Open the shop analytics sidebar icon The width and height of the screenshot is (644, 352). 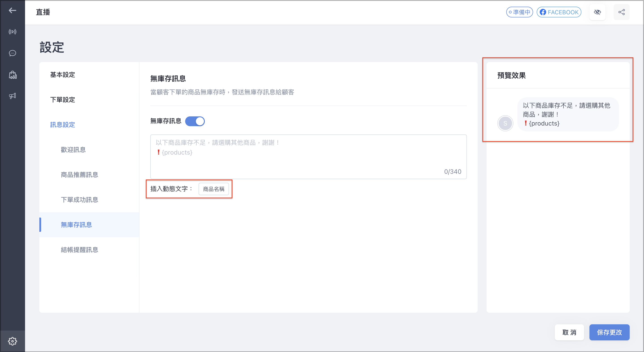pyautogui.click(x=13, y=75)
